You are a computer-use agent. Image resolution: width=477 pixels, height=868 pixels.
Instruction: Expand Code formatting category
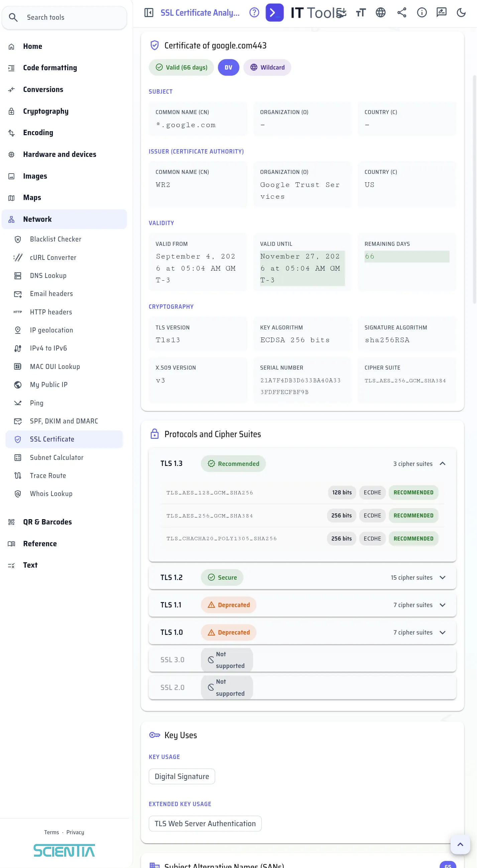click(x=64, y=68)
